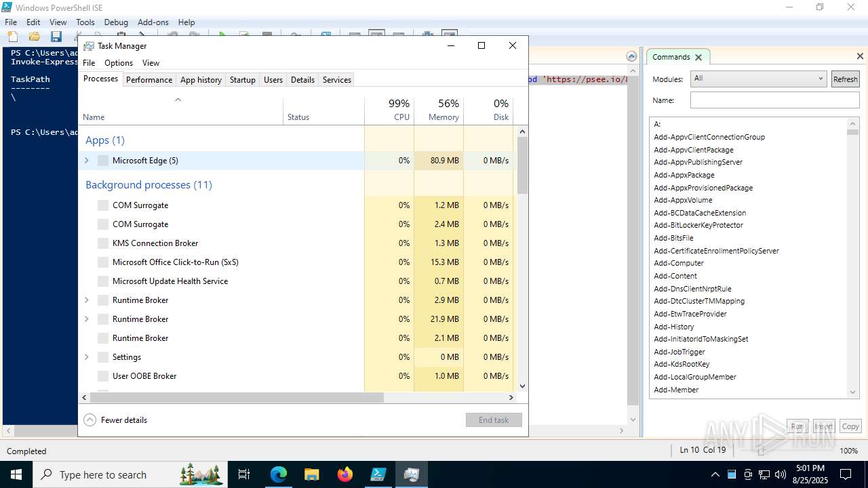Sort processes by Disk column
The width and height of the screenshot is (868, 488).
pos(488,110)
